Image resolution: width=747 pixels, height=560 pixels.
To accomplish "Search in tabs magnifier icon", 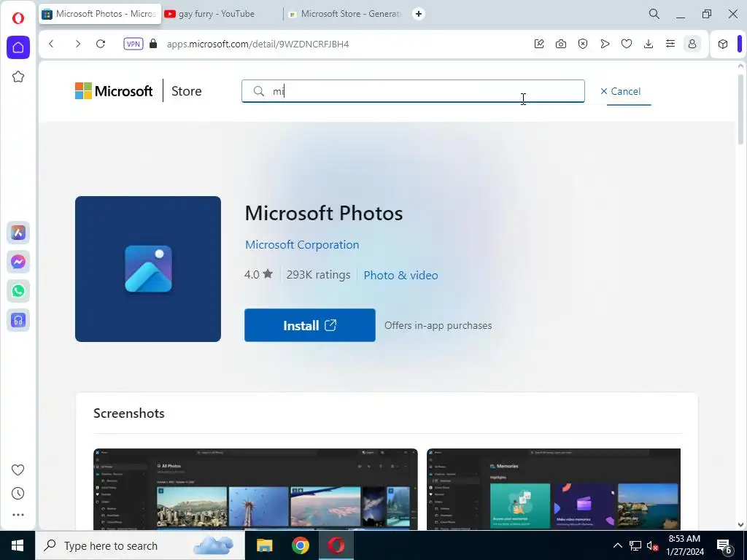I will (x=654, y=14).
